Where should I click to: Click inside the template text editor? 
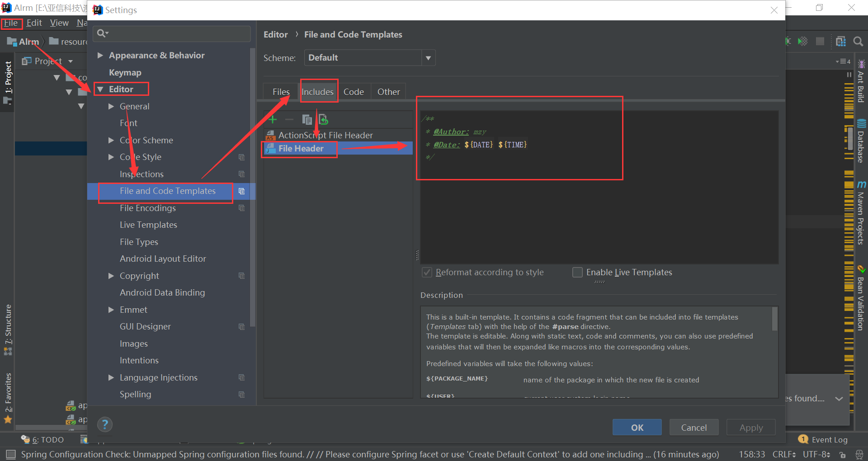tap(599, 188)
